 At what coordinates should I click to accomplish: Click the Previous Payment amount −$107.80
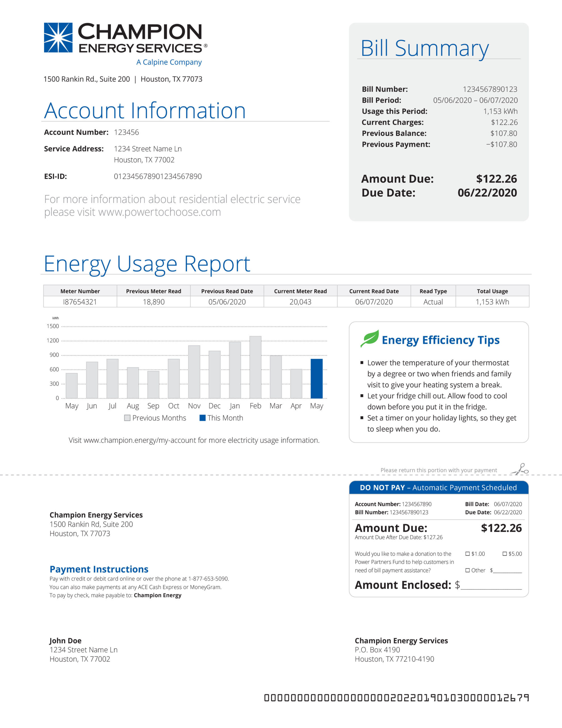501,144
